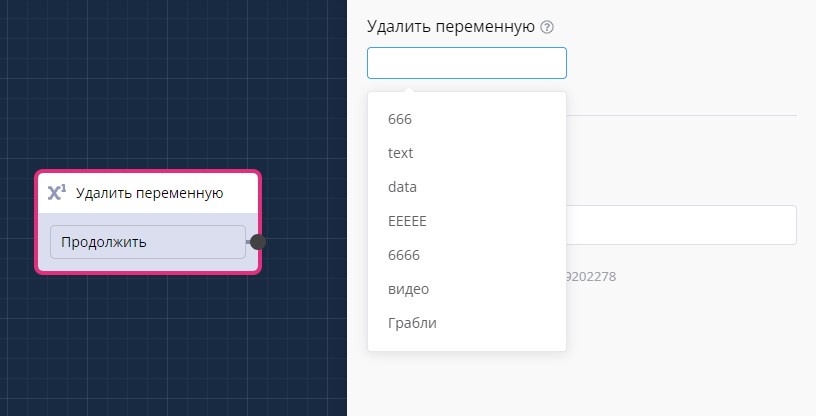Screen dimensions: 816x416
Task: Pick the Грабли variable from list
Action: [x=412, y=323]
